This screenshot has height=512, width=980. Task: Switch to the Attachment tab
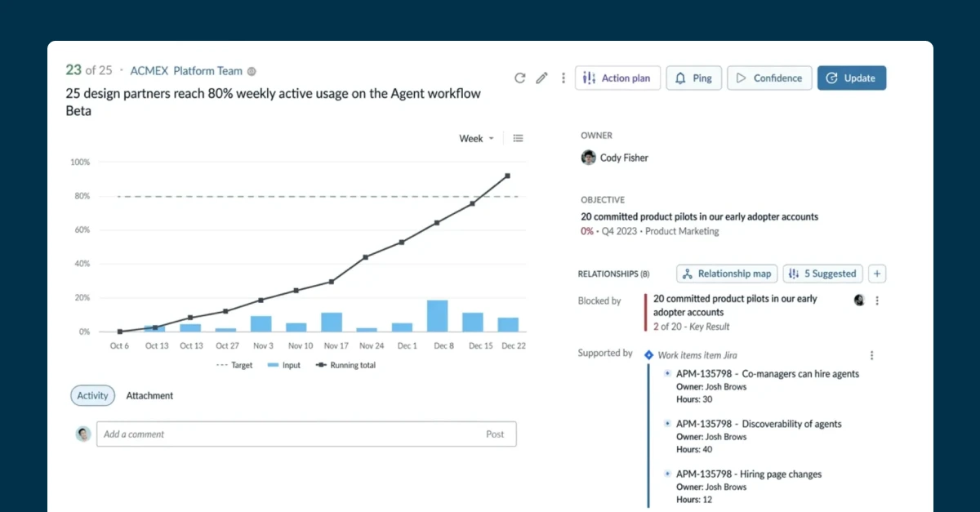149,395
